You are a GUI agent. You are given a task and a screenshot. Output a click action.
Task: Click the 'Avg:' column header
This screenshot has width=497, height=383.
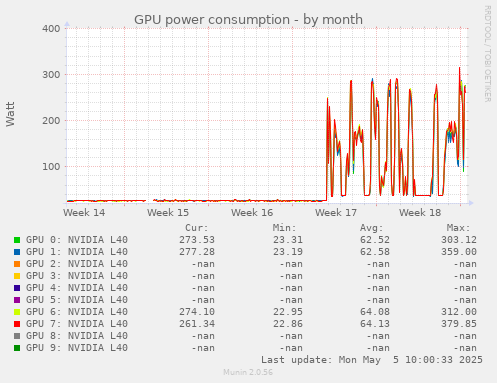(372, 228)
